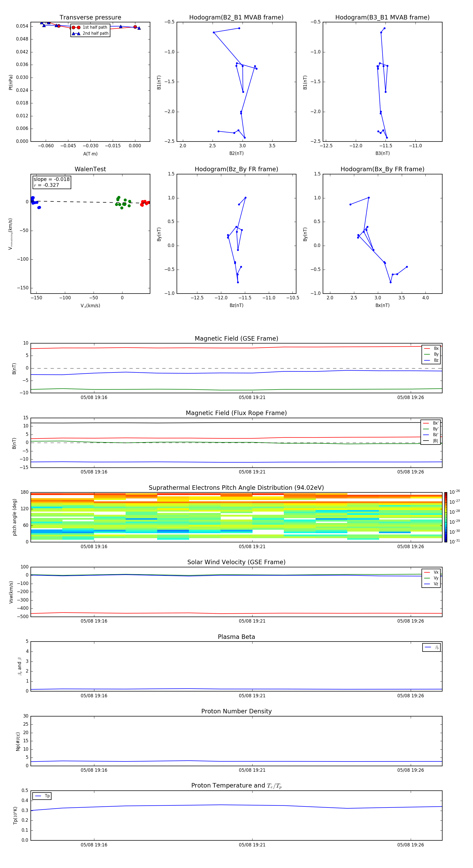Click the "Solar Wind Velocity (GSE Frame)" title
This screenshot has width=473, height=868.
(x=236, y=562)
